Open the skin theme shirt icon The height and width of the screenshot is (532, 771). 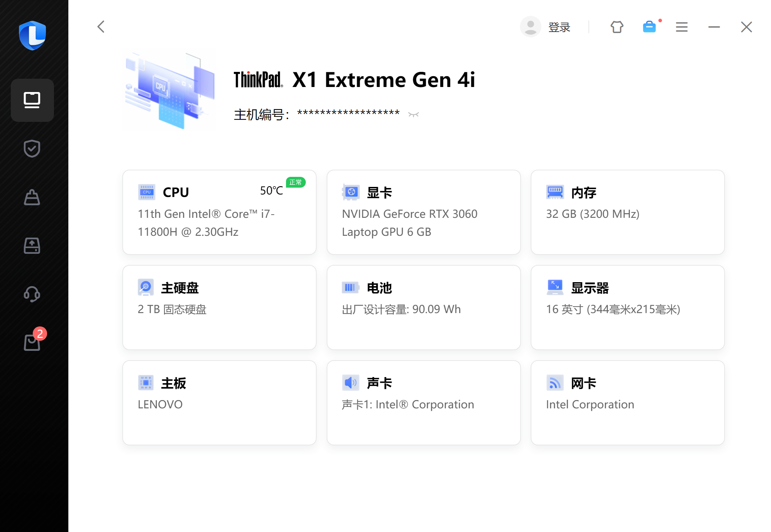(x=617, y=27)
